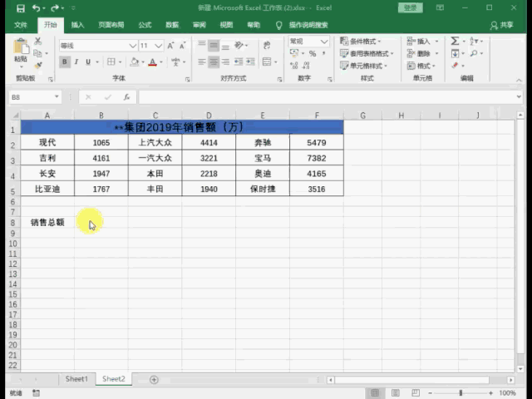Click Fill down icon
The image size is (532, 399).
[x=455, y=53]
